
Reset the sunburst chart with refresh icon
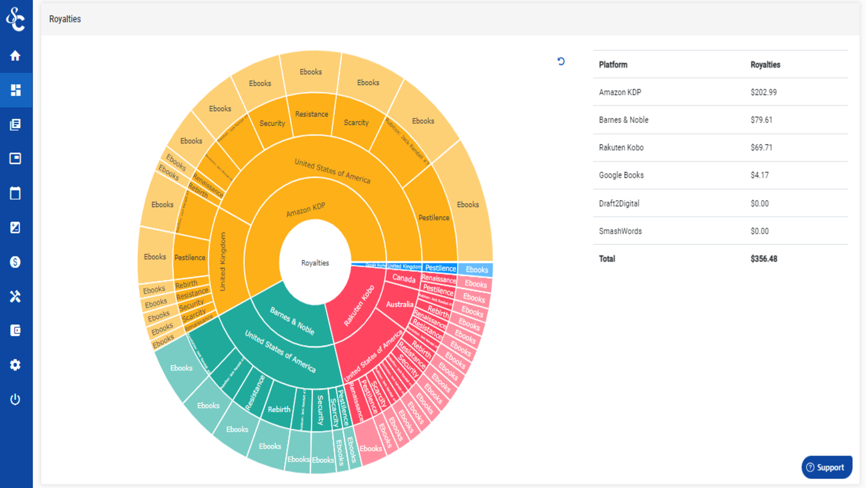561,61
